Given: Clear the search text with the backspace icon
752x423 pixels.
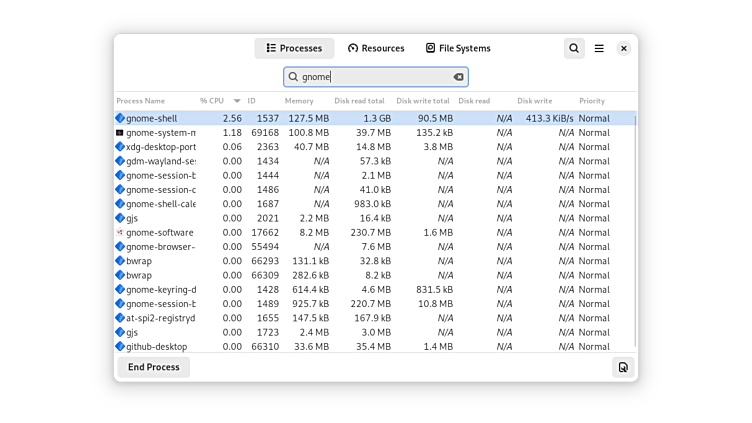Looking at the screenshot, I should pos(459,77).
